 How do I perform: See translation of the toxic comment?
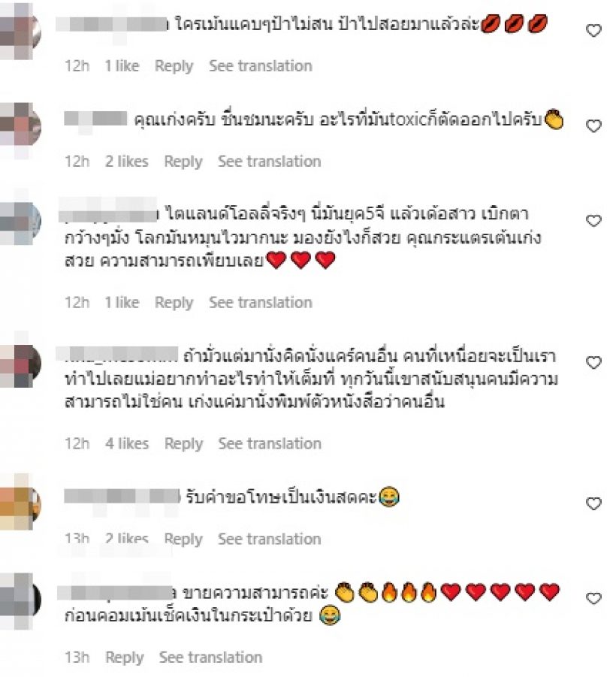[x=270, y=162]
